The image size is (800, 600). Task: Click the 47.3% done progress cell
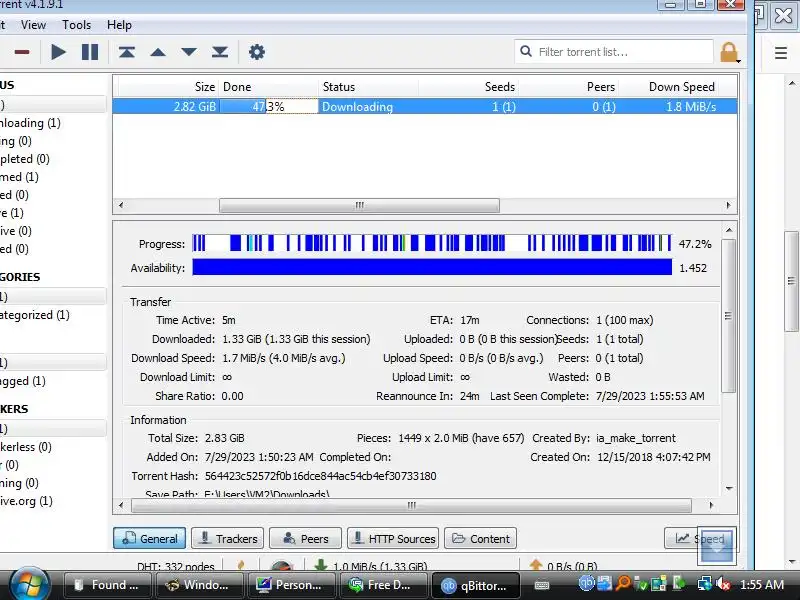[269, 107]
